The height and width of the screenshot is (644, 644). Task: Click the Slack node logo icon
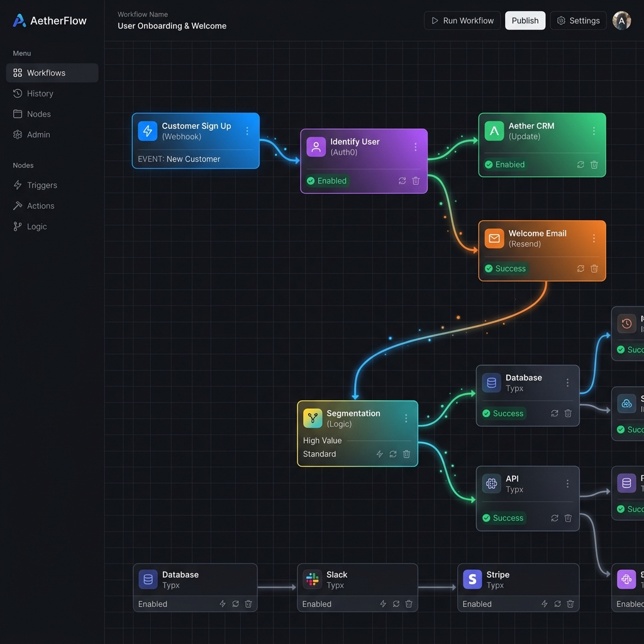point(312,579)
